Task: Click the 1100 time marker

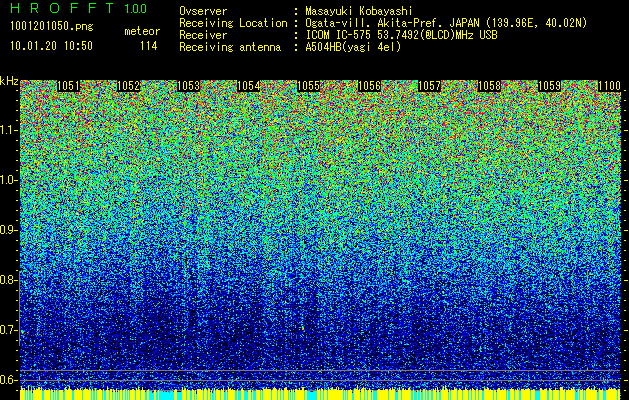Action: pyautogui.click(x=609, y=86)
